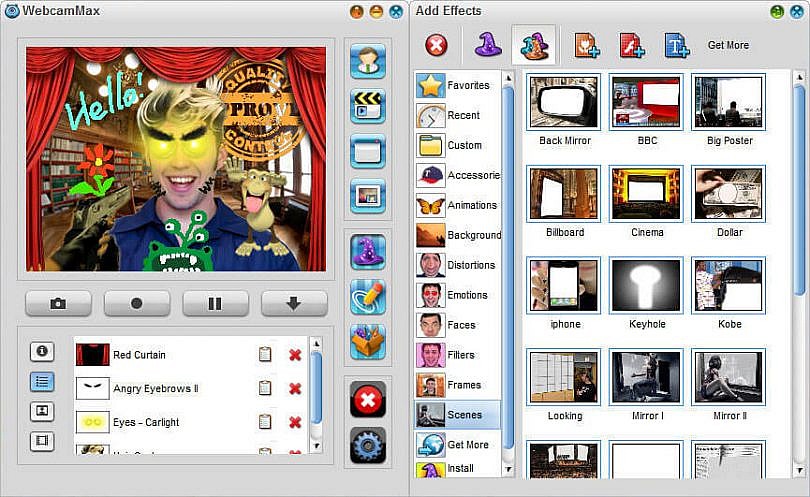
Task: Click the Get More link in toolbar
Action: [728, 45]
